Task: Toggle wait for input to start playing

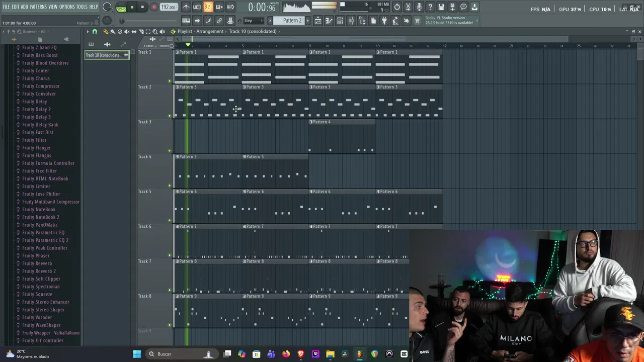Action: pyautogui.click(x=197, y=7)
